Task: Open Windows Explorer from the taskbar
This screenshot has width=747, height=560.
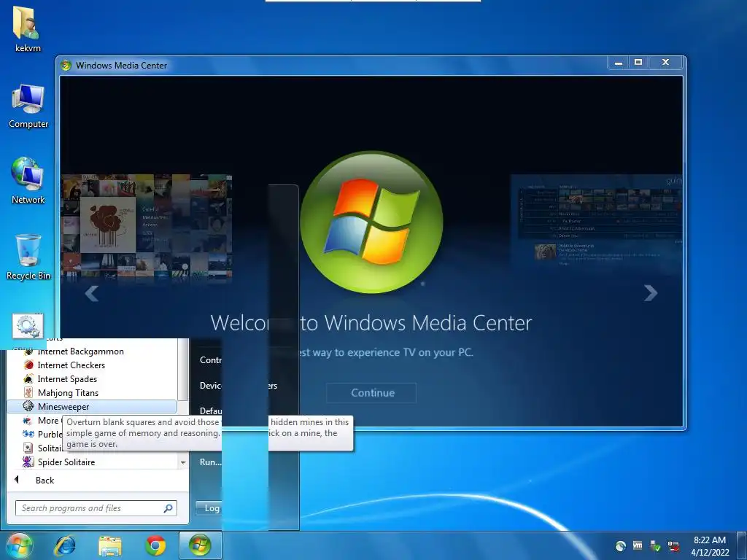Action: (x=110, y=545)
